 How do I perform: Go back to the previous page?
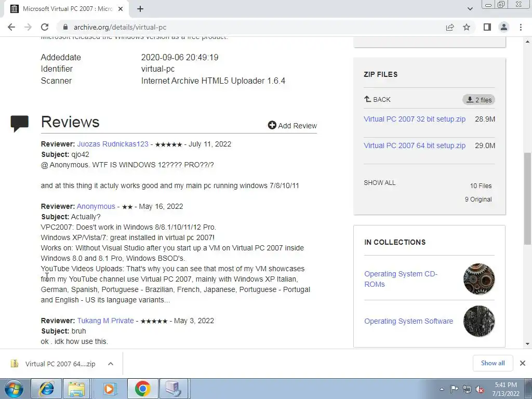pyautogui.click(x=11, y=27)
